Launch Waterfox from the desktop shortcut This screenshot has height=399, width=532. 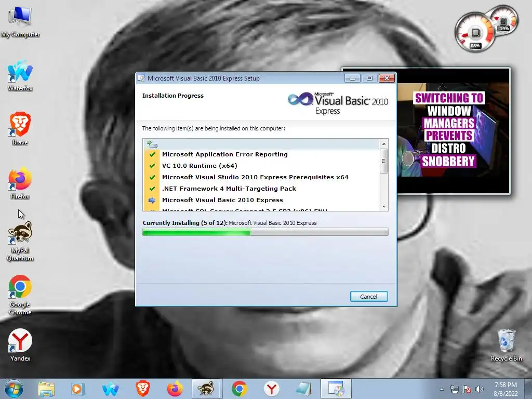coord(20,76)
